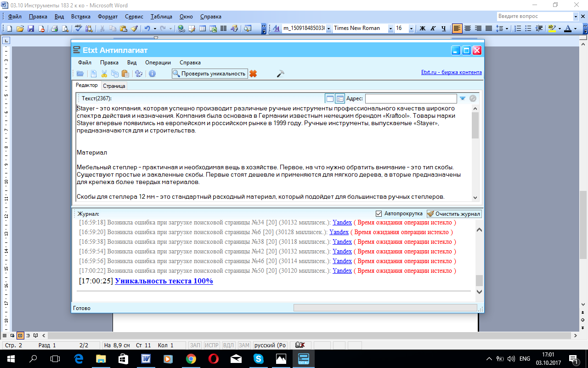588x368 pixels.
Task: Click the hammer tool icon in Etxt
Action: 280,74
